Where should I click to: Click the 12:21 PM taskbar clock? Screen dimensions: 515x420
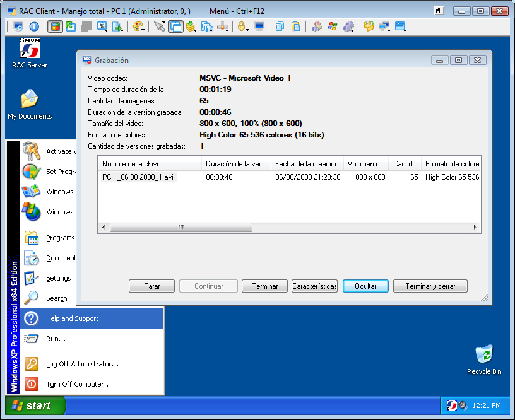487,405
